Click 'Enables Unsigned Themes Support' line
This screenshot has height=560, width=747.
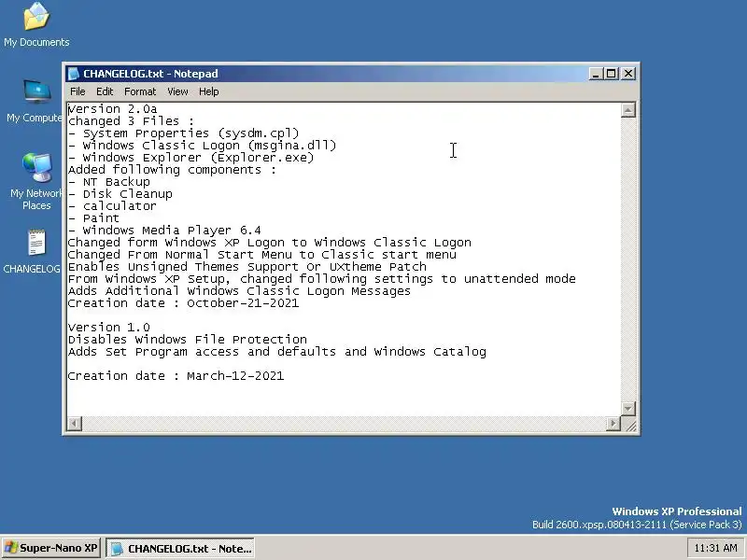pos(247,267)
